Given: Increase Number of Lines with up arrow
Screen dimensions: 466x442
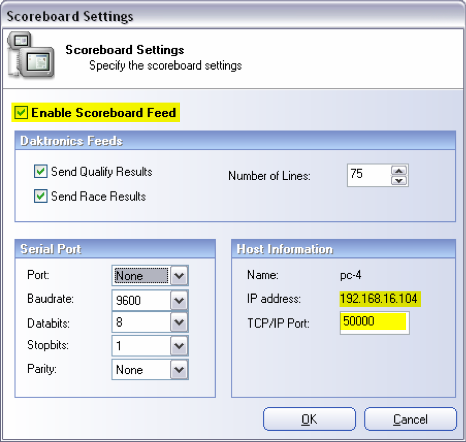Looking at the screenshot, I should (399, 171).
